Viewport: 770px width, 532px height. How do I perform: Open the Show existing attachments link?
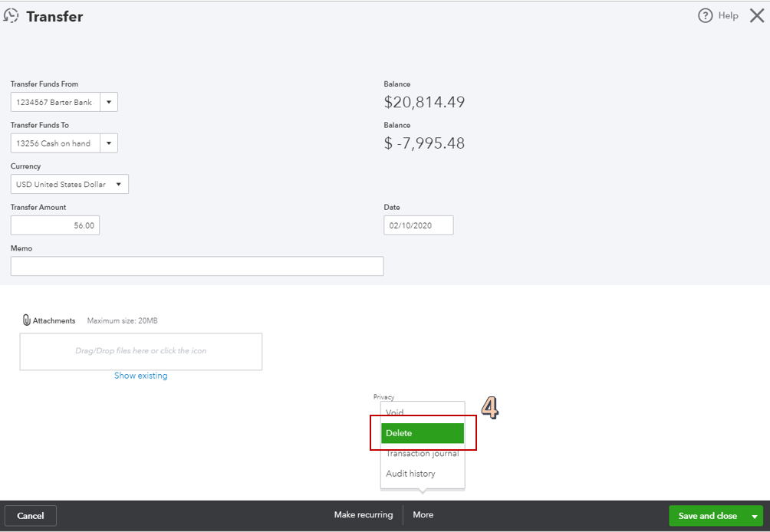tap(141, 376)
